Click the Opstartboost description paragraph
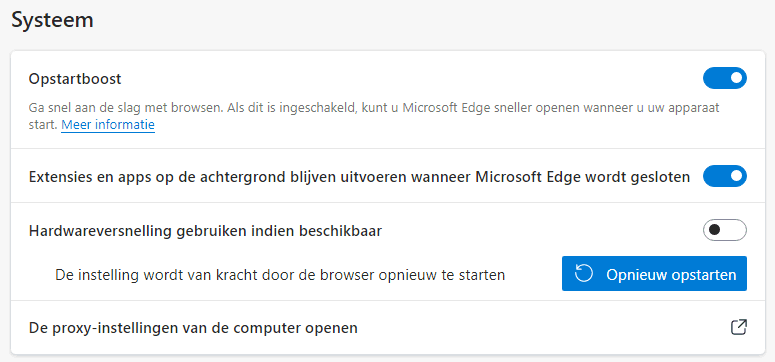The height and width of the screenshot is (362, 775). 374,116
